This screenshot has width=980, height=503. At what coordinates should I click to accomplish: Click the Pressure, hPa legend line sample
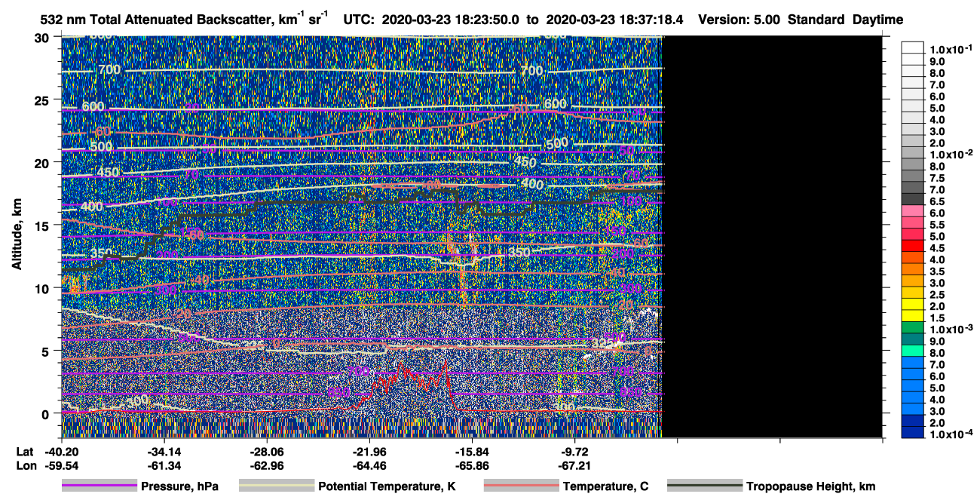click(100, 486)
